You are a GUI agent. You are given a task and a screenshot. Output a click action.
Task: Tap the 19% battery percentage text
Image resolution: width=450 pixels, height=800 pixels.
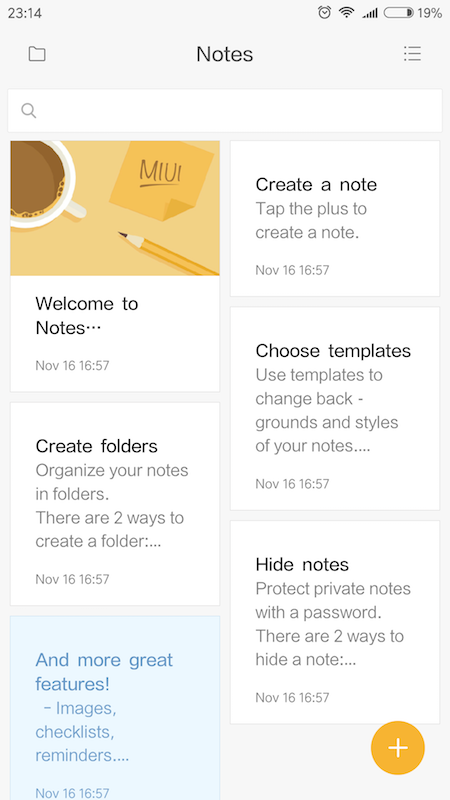430,13
